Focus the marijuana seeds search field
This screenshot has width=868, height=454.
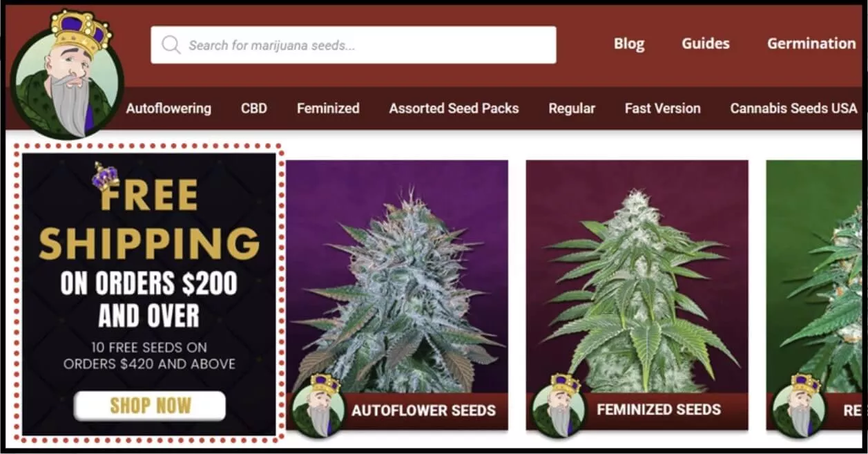[x=354, y=45]
